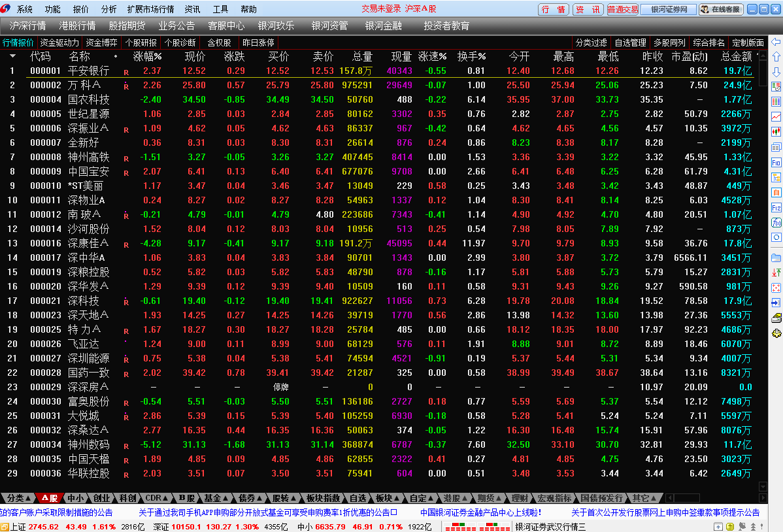Click the small icon before 上证 index
This screenshot has width=783, height=532.
pos(5,527)
